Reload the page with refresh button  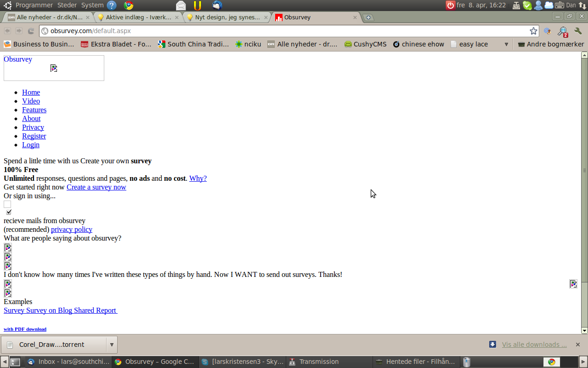[31, 31]
